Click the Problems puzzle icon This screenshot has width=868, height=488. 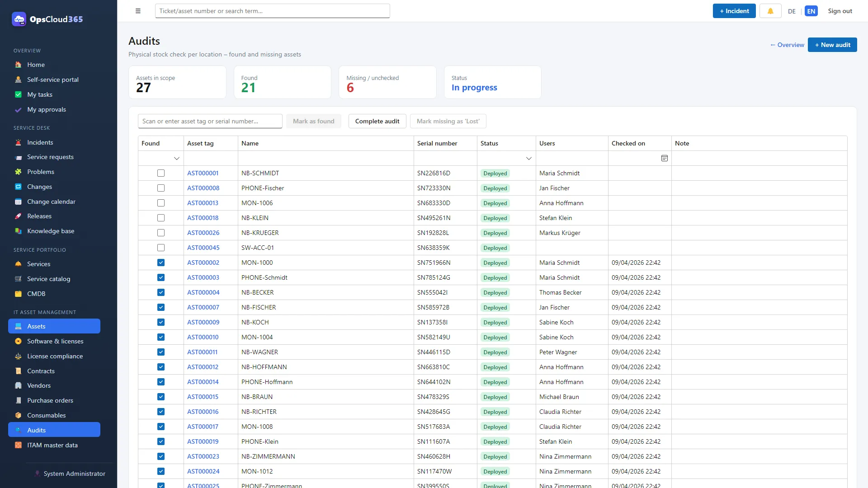click(x=18, y=172)
